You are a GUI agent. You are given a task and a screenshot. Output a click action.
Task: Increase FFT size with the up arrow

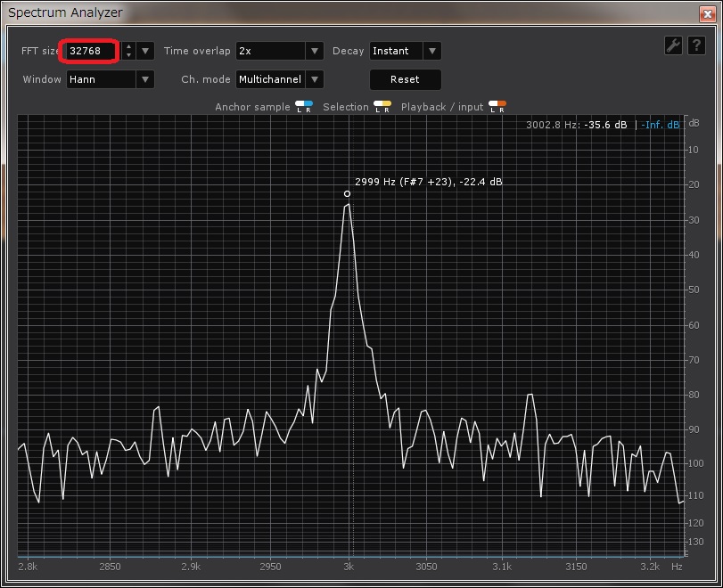click(128, 46)
